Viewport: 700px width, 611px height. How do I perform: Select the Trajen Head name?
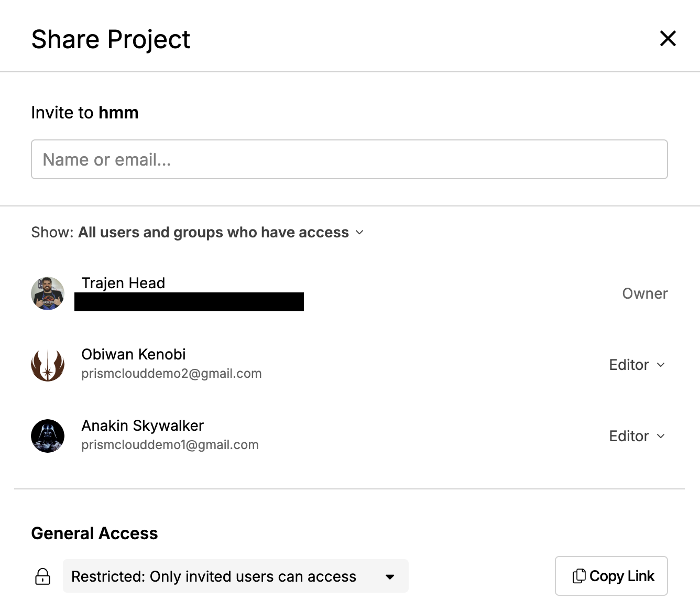point(123,283)
